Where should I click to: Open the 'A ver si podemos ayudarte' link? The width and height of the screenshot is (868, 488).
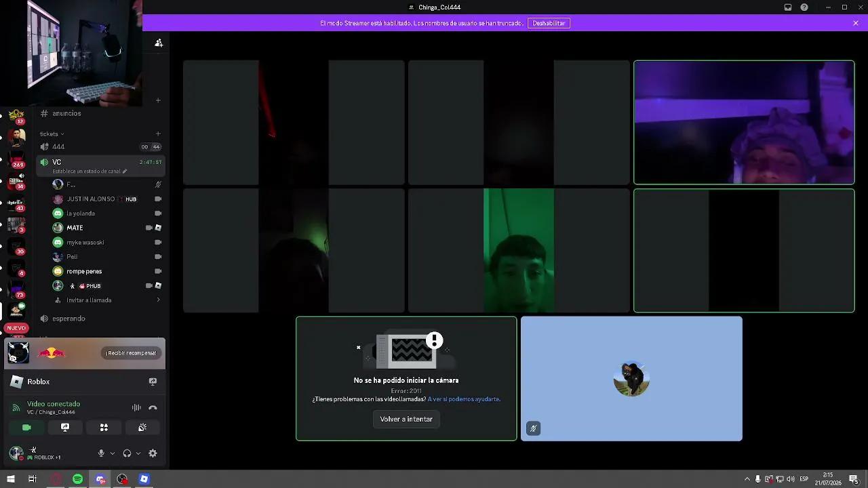[x=464, y=399]
